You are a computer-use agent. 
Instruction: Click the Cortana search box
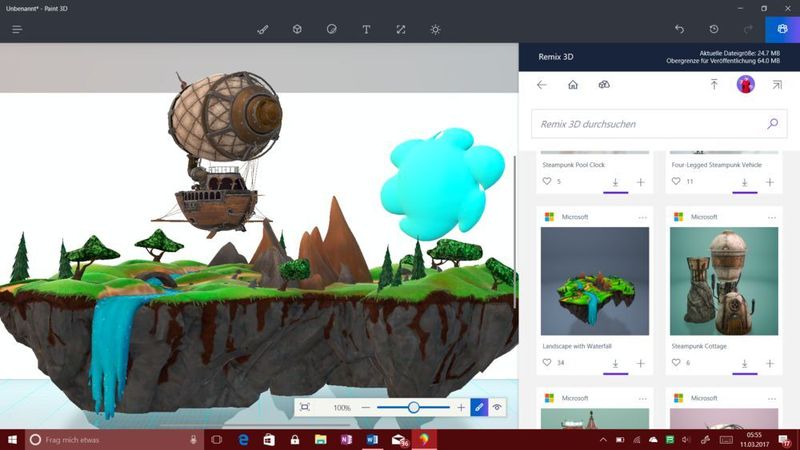pos(114,439)
